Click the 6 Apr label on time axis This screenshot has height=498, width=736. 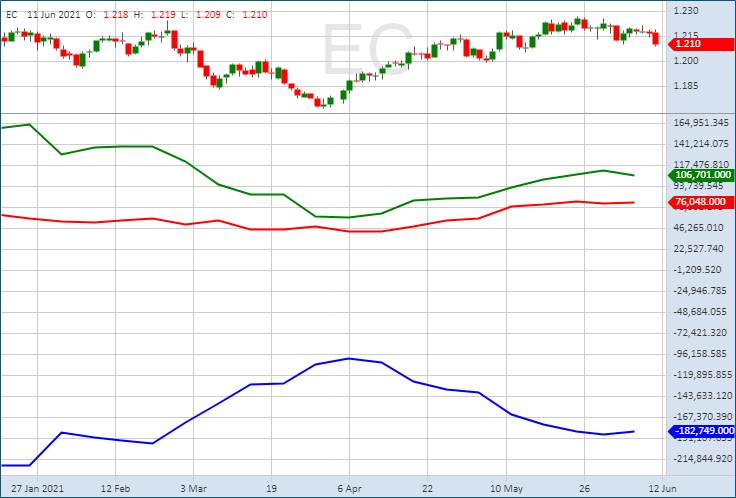pos(348,489)
